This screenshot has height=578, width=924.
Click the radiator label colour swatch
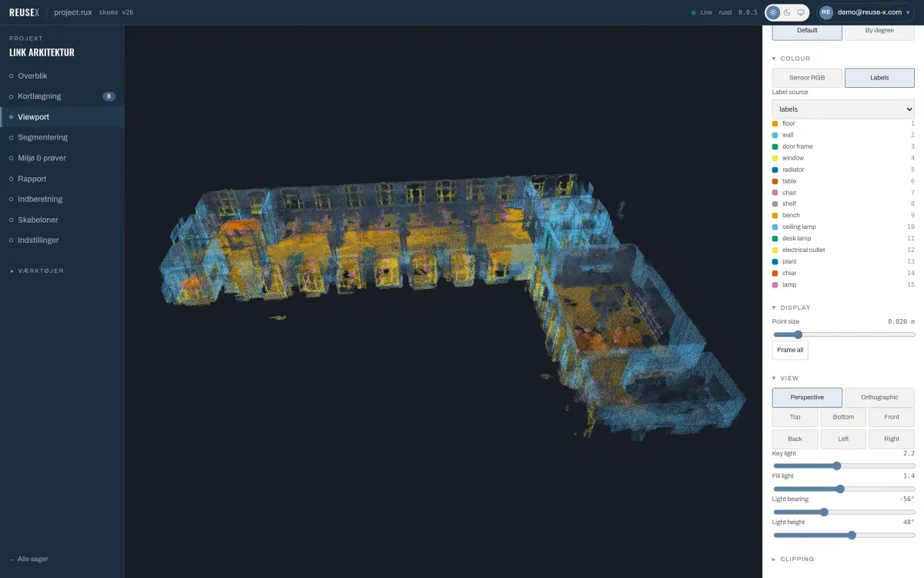click(775, 170)
